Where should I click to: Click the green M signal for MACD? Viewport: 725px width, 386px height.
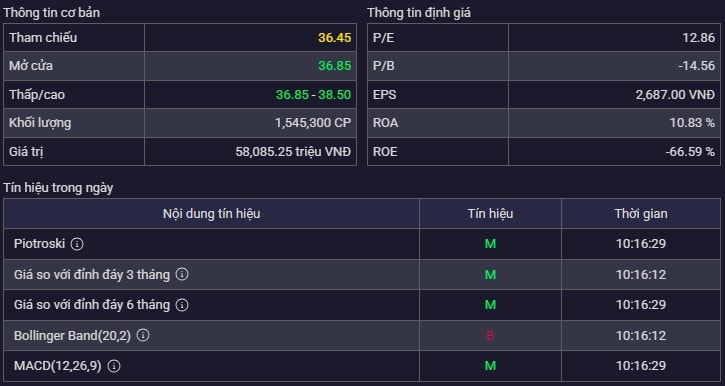490,366
